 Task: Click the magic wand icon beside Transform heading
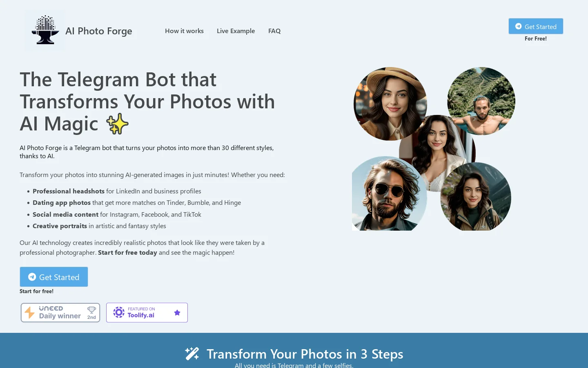coord(192,354)
